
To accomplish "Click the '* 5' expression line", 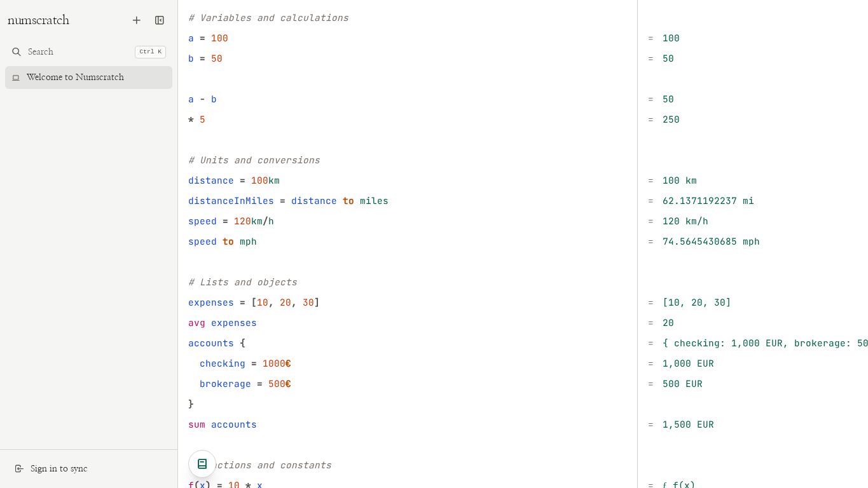I will (x=196, y=119).
